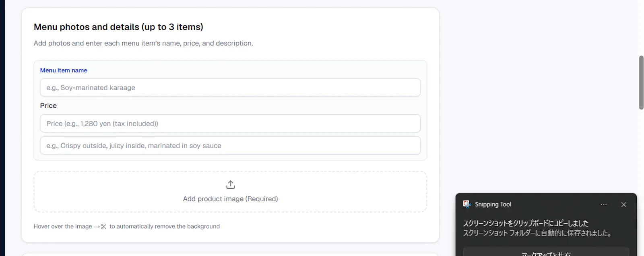644x256 pixels.
Task: Click the "Menu item name" label
Action: [64, 70]
